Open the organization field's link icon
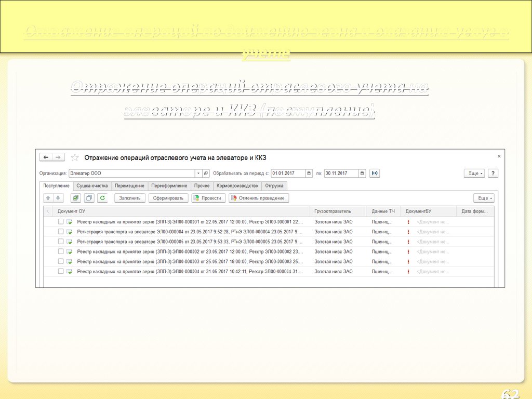532x399 pixels. 206,174
